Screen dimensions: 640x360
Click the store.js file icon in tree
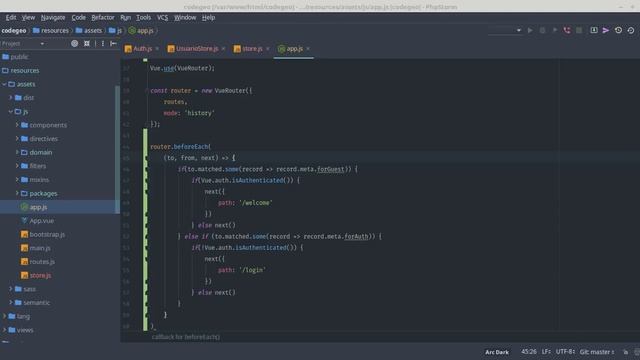point(24,276)
